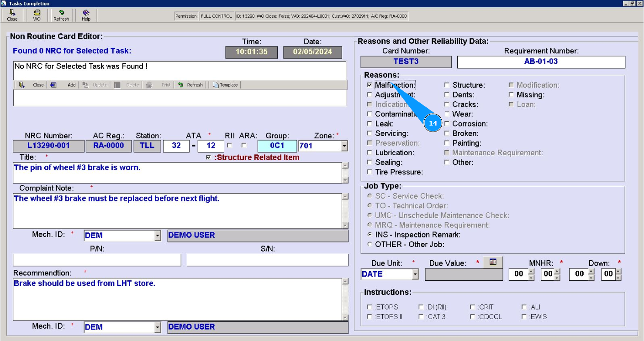Toggle the Structure Related Item checkbox

coord(209,157)
